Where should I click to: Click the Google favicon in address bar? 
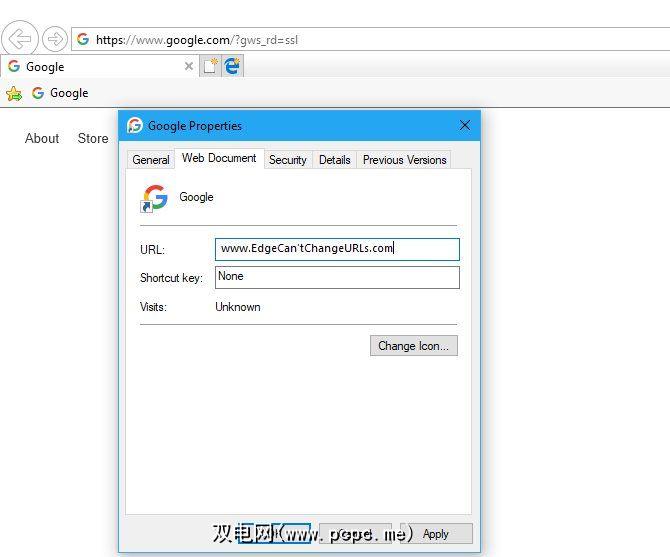pos(83,39)
